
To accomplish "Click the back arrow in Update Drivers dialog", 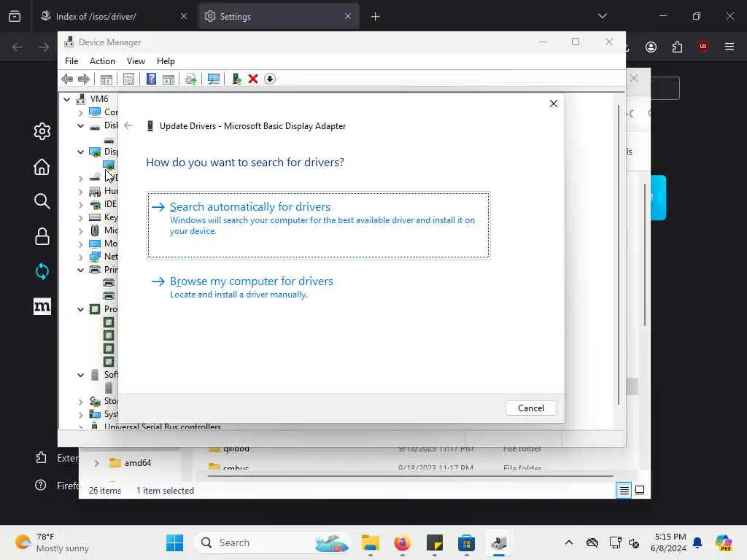I will pos(128,125).
